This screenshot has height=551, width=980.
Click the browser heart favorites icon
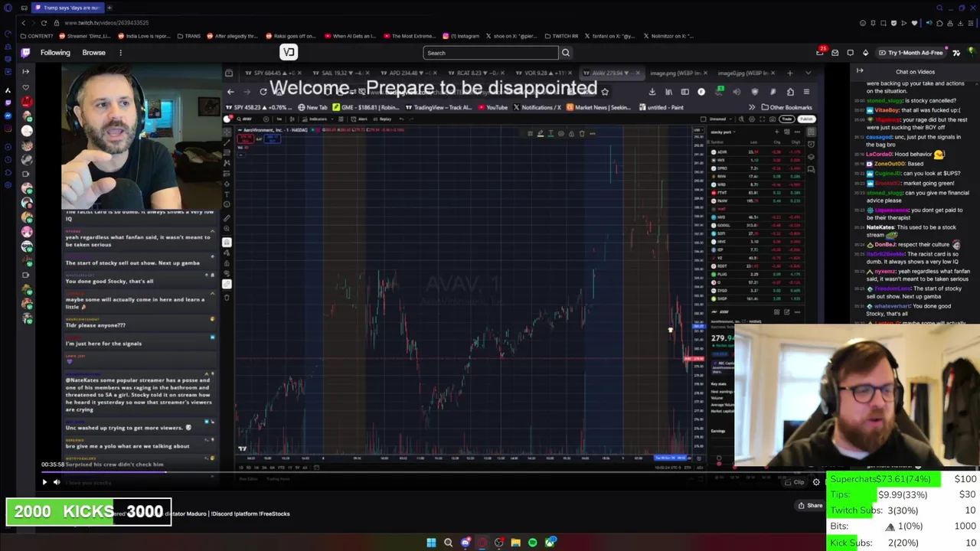coord(914,23)
